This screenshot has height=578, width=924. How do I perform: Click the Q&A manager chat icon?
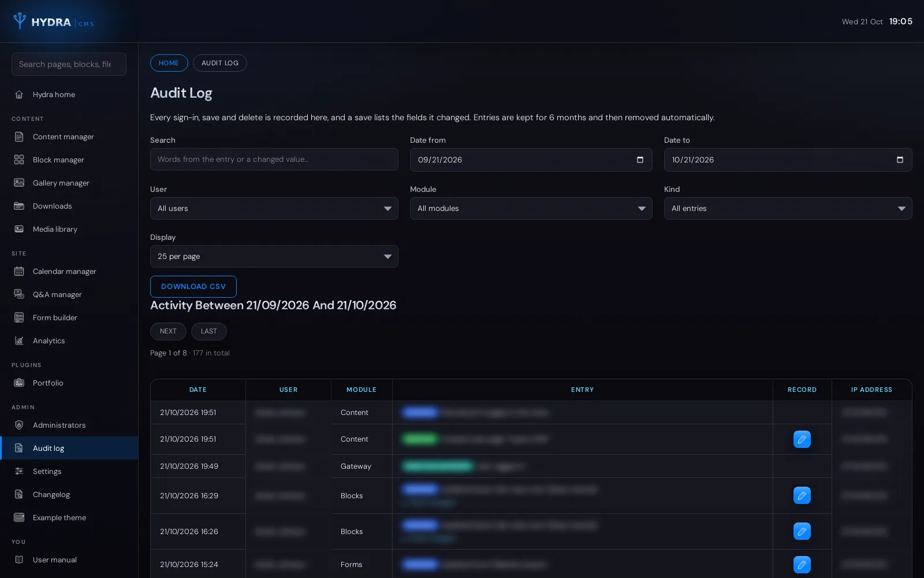tap(19, 294)
